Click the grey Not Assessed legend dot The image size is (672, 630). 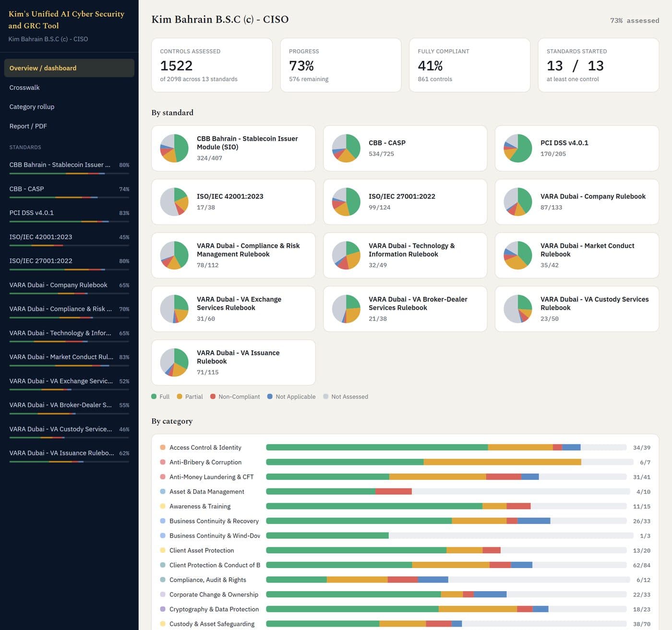coord(326,396)
